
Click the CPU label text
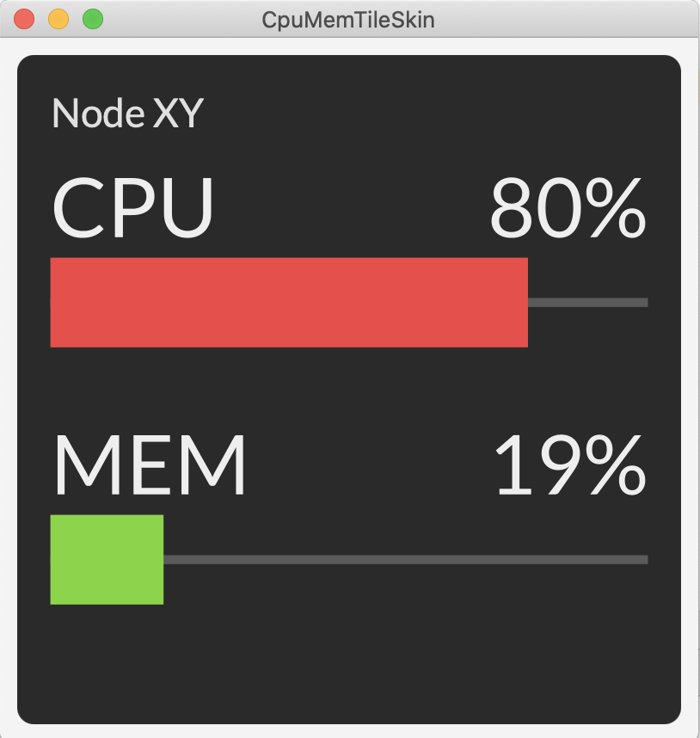(132, 207)
